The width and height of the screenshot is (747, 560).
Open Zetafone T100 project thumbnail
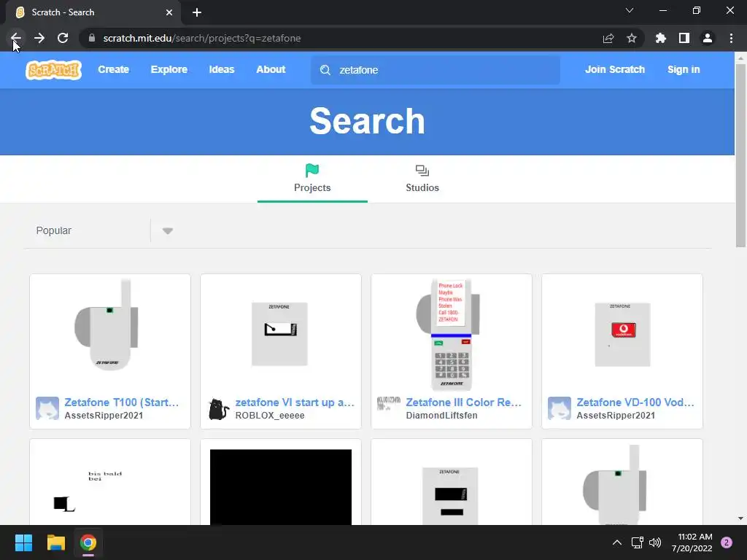[x=110, y=334]
